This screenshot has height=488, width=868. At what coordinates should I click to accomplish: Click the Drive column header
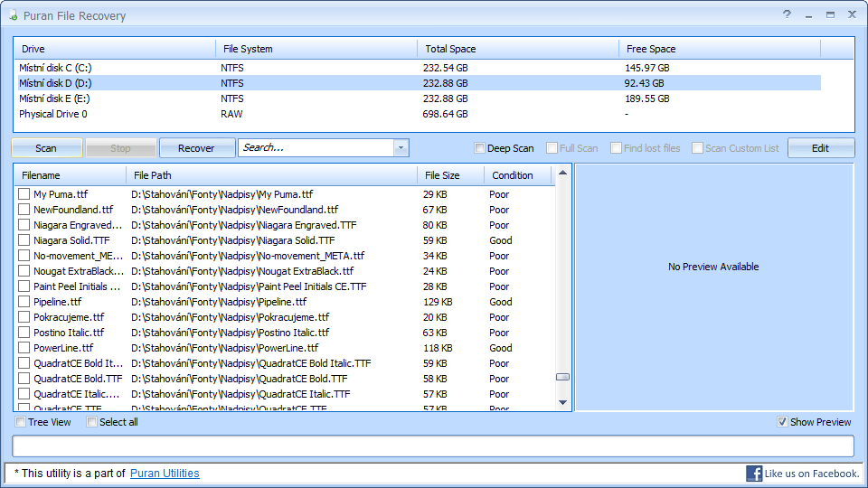pyautogui.click(x=115, y=49)
